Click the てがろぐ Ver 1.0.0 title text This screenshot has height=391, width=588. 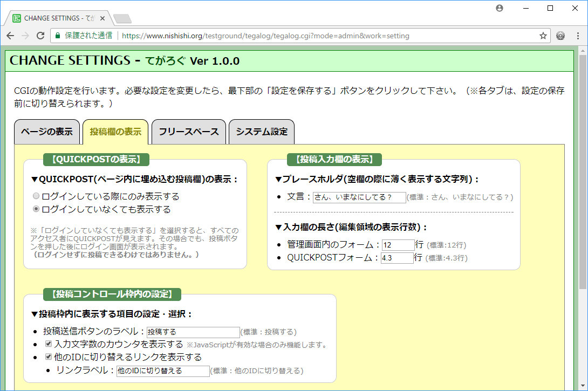(x=192, y=61)
